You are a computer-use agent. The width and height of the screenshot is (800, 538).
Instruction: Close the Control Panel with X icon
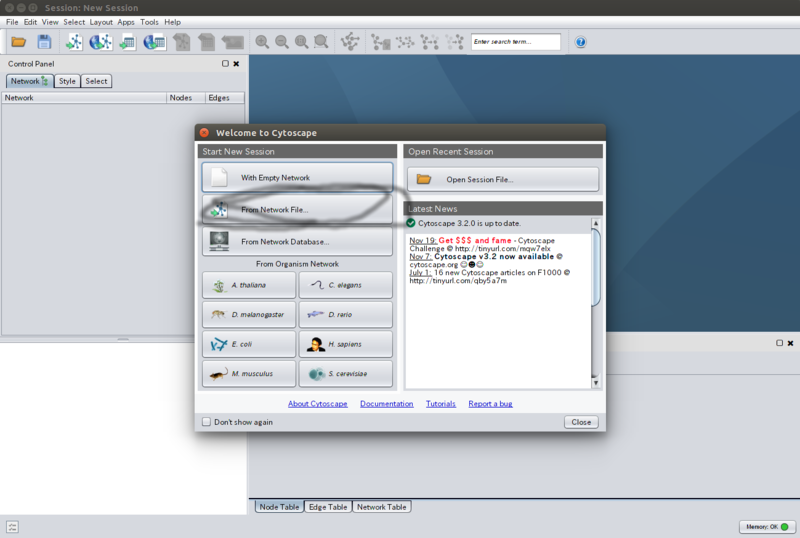pos(236,64)
